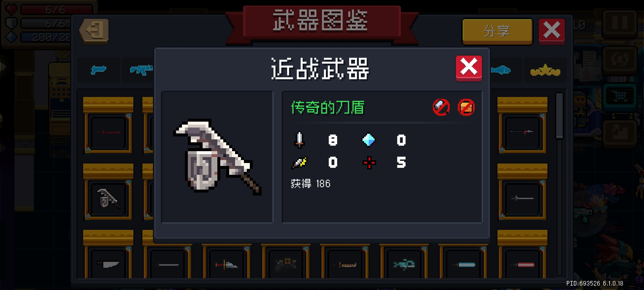This screenshot has width=644, height=290.
Task: Open the gold crown weapon category tab
Action: pos(545,70)
